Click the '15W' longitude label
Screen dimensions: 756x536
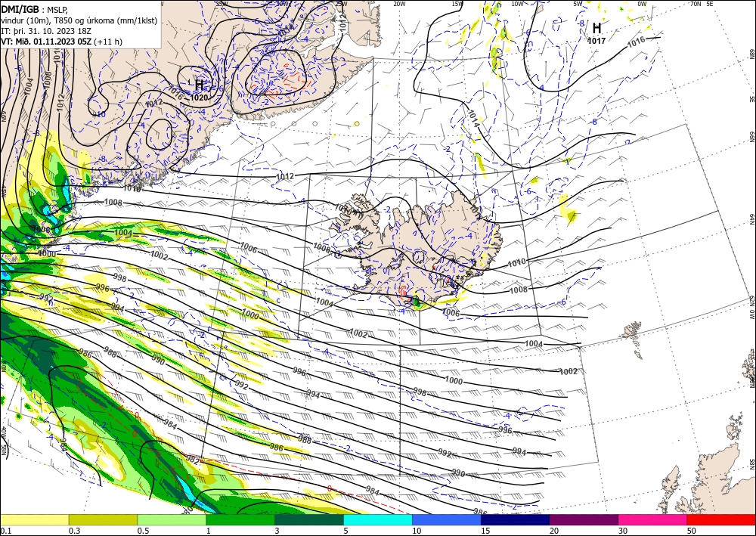(x=457, y=4)
